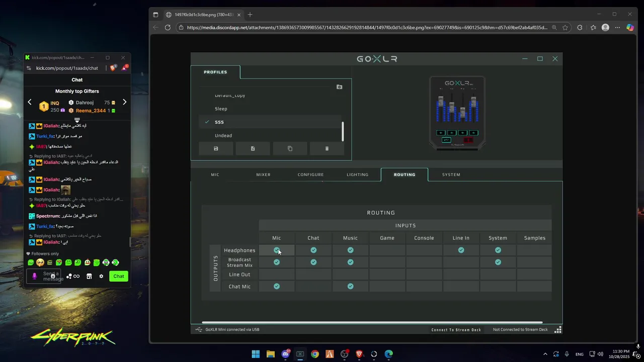Toggle System to Headphones routing
The width and height of the screenshot is (644, 362).
pyautogui.click(x=498, y=250)
